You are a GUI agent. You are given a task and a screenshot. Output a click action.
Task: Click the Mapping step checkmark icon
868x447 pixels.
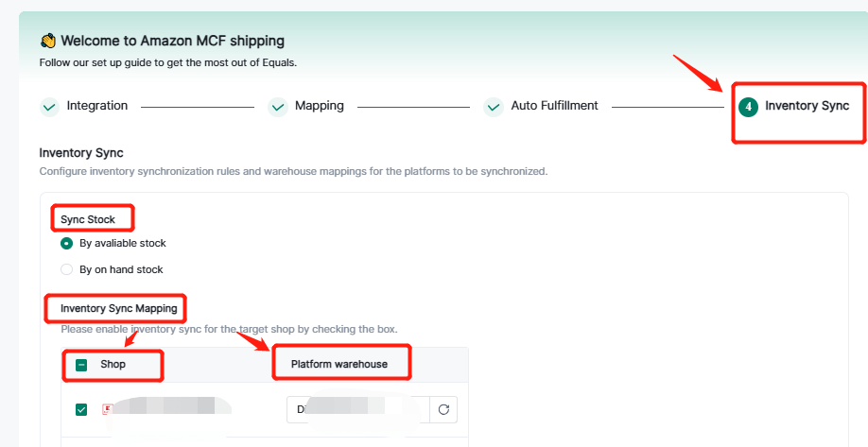point(278,107)
